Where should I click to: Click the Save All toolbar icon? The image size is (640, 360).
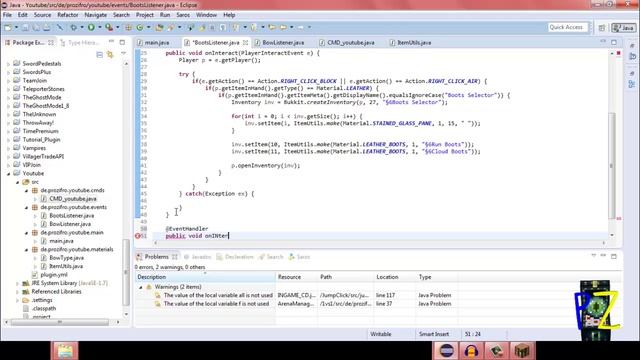click(36, 27)
